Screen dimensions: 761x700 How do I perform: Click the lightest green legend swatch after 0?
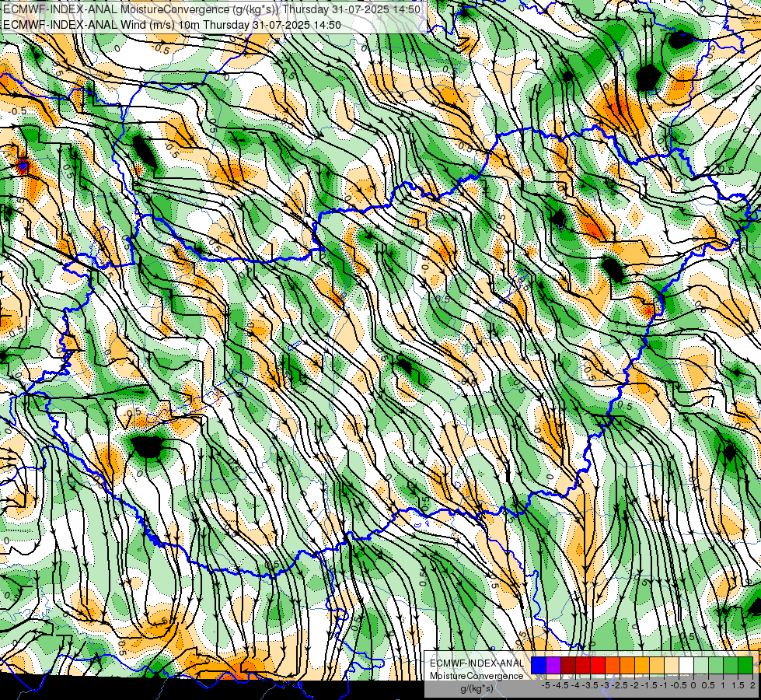pos(701,665)
